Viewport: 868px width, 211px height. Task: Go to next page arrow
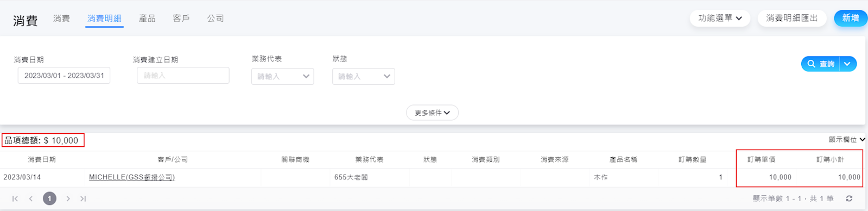[68, 198]
